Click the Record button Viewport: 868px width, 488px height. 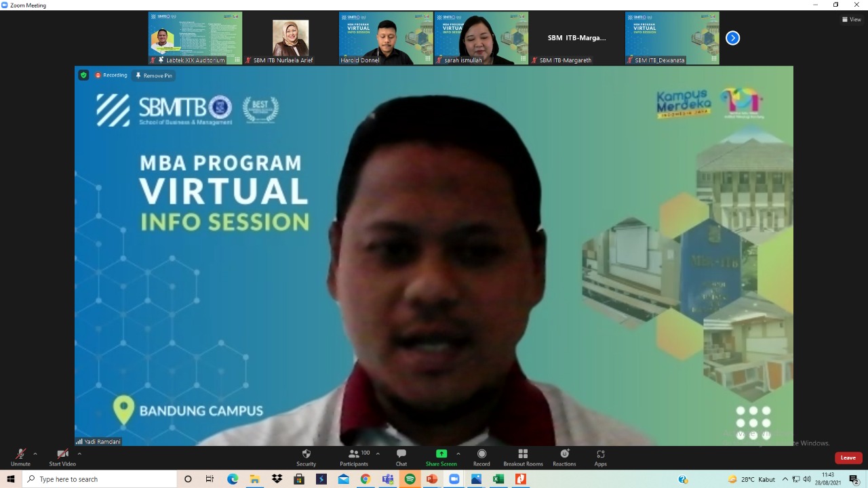point(481,457)
